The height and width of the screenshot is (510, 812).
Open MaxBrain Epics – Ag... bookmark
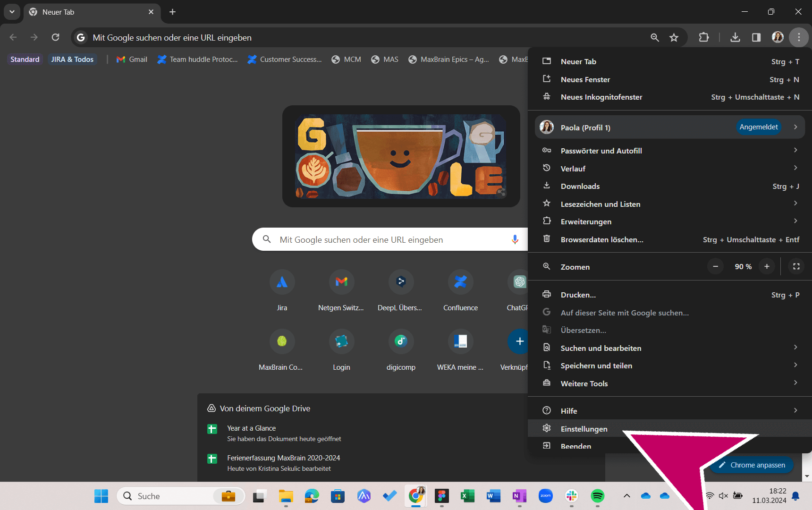click(x=448, y=59)
